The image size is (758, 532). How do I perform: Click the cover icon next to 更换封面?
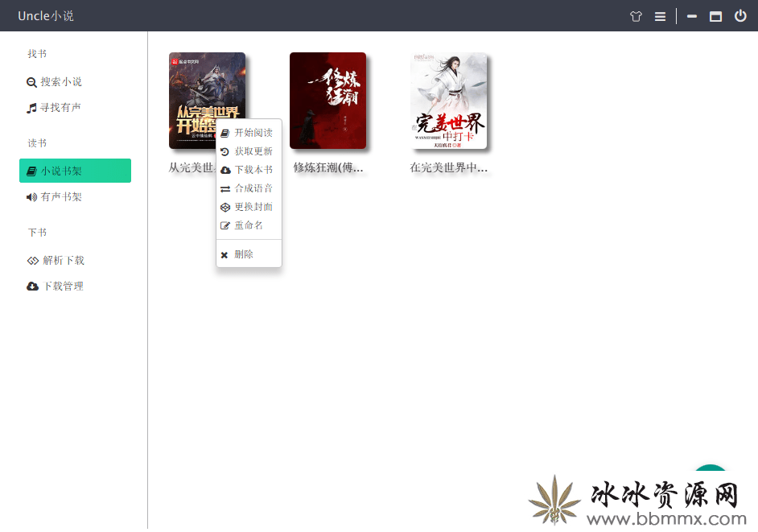point(225,208)
